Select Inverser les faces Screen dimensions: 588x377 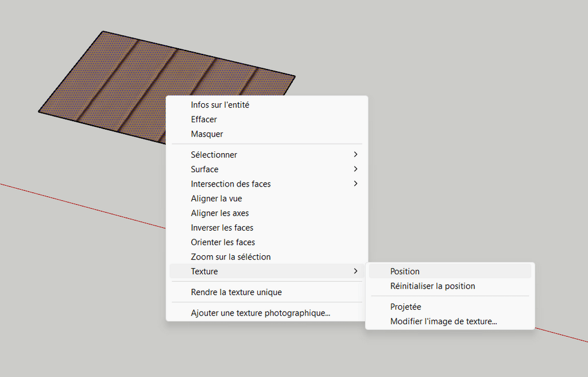[x=266, y=228]
